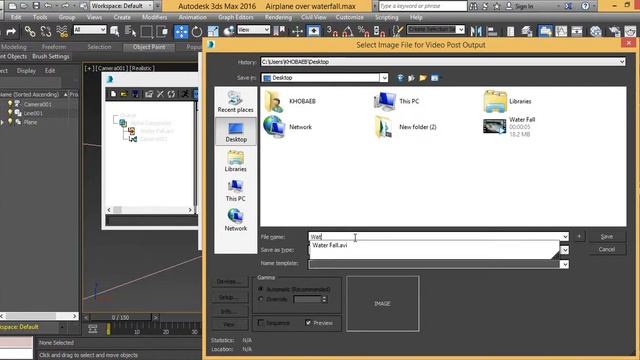Click the Edit Named Selection Sets icon

click(397, 31)
